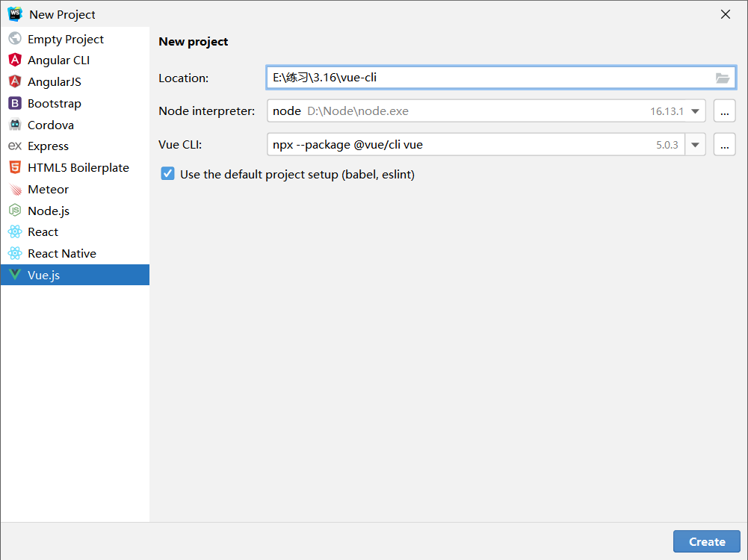Screen dimensions: 748x560
Task: Click the Angular CLI project icon
Action: pyautogui.click(x=15, y=60)
